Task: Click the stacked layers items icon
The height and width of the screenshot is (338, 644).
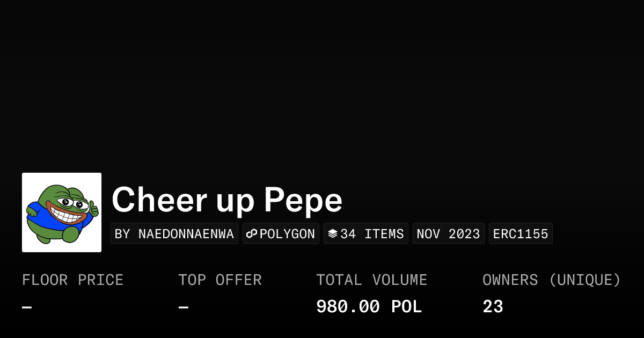Action: click(x=333, y=234)
